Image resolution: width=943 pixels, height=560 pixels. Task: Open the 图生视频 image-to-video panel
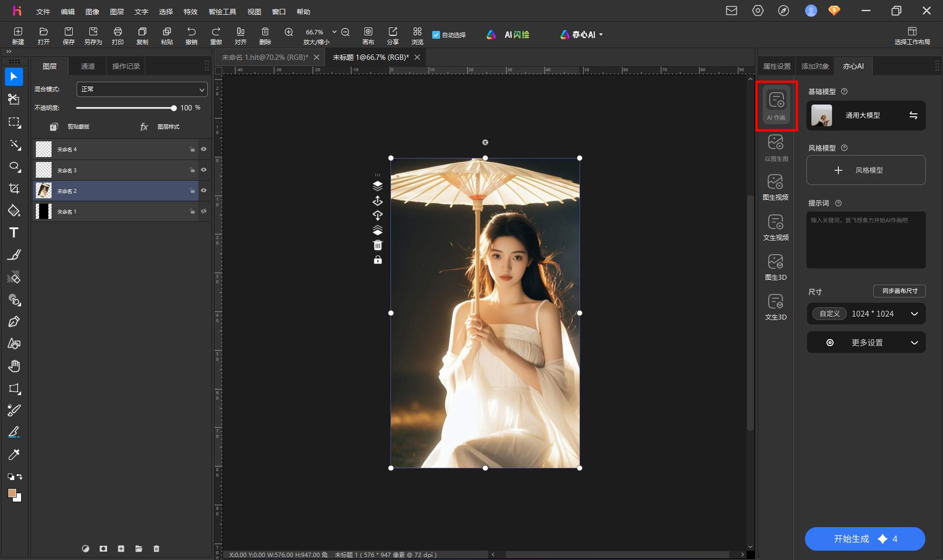pyautogui.click(x=776, y=187)
